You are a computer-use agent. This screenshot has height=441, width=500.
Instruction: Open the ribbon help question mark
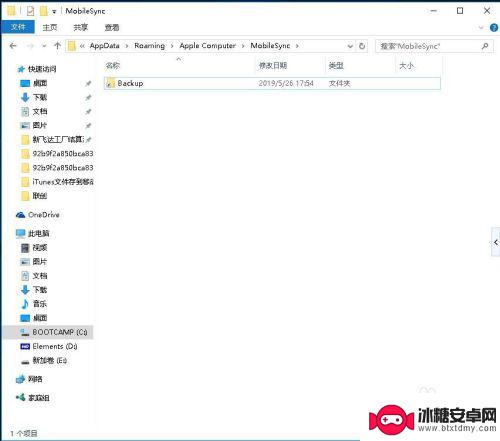tap(494, 28)
